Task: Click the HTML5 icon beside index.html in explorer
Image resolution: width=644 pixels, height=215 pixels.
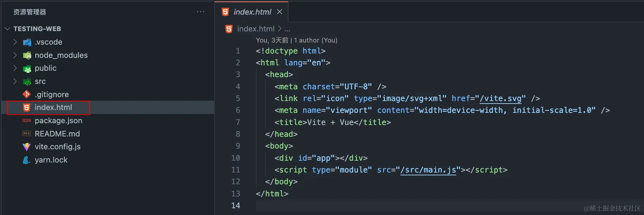Action: (x=27, y=107)
